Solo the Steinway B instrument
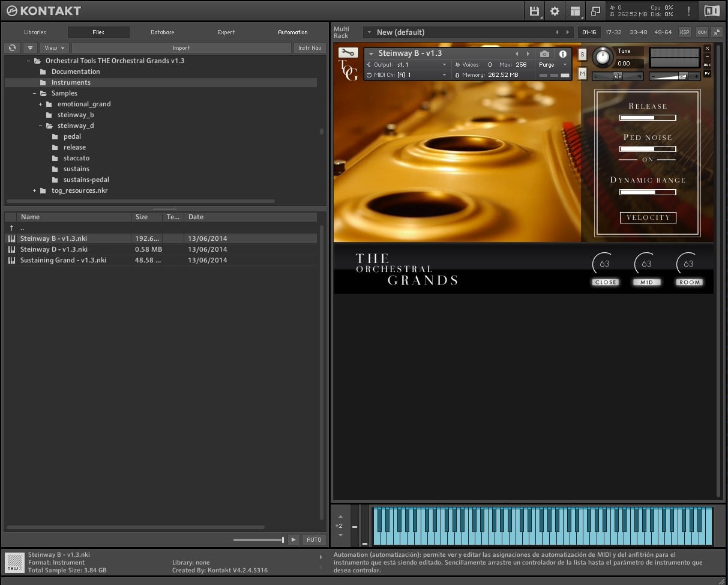728x585 pixels. [x=582, y=55]
